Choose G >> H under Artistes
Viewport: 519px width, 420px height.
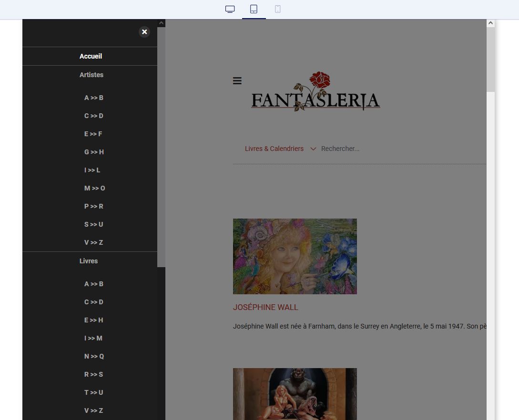coord(94,152)
